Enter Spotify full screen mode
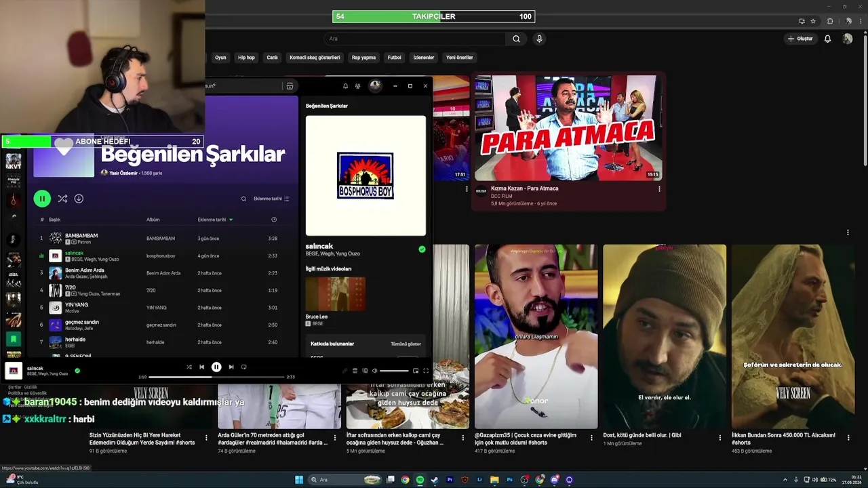Screen dimensions: 868x488 coord(426,371)
